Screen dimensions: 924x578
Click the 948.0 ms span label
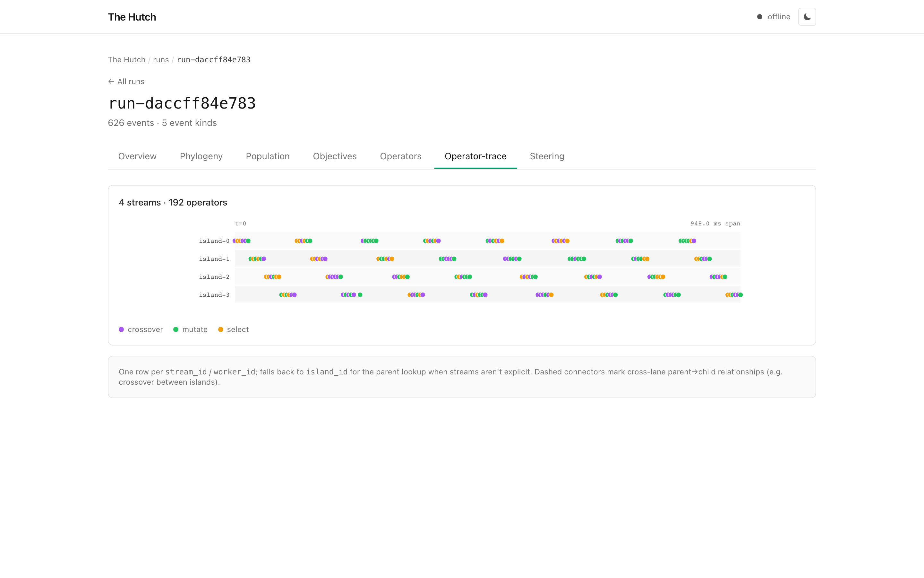[715, 223]
